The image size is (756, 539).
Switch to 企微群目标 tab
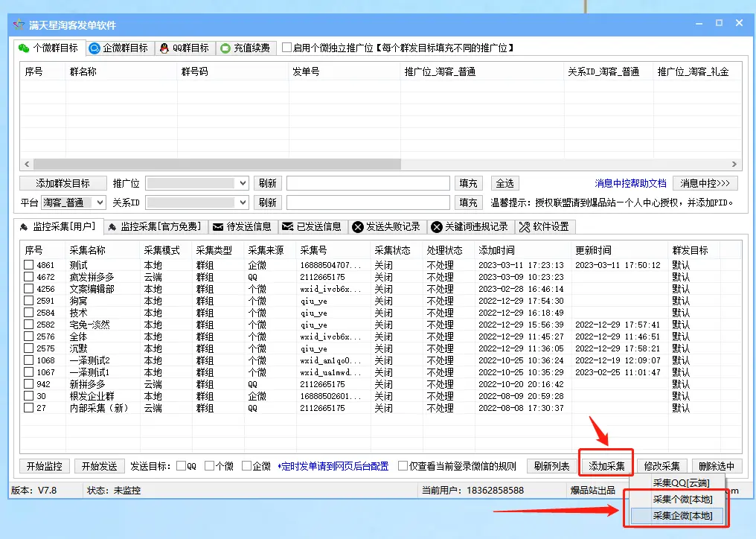pos(120,48)
